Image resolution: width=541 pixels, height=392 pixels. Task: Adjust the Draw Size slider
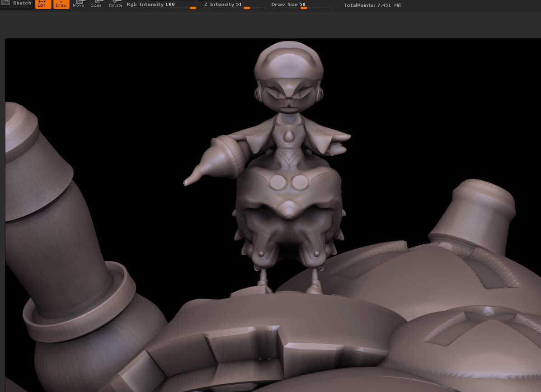coord(304,5)
